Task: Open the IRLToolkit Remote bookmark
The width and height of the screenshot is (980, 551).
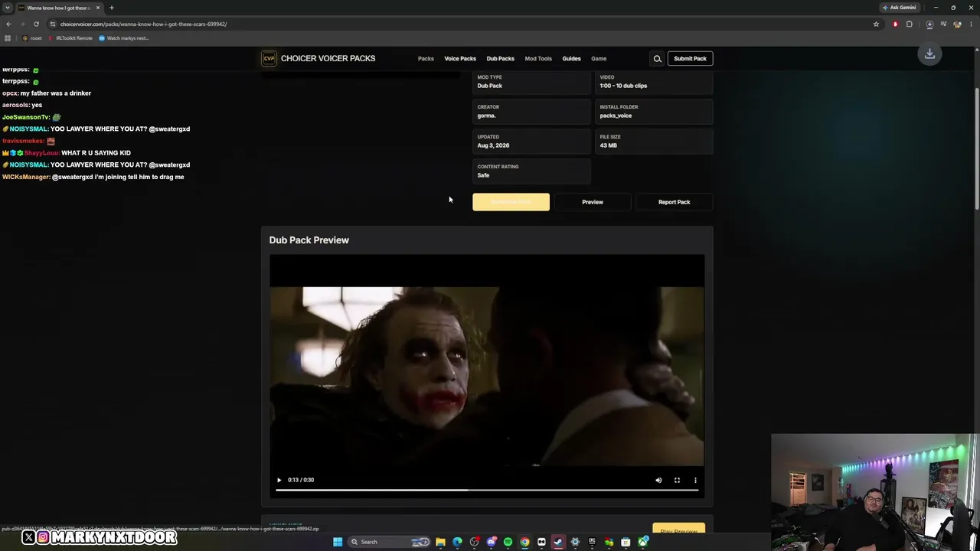Action: click(x=70, y=38)
